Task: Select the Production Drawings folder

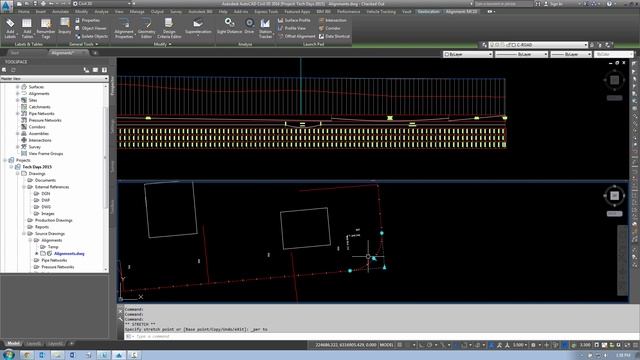Action: 53,220
